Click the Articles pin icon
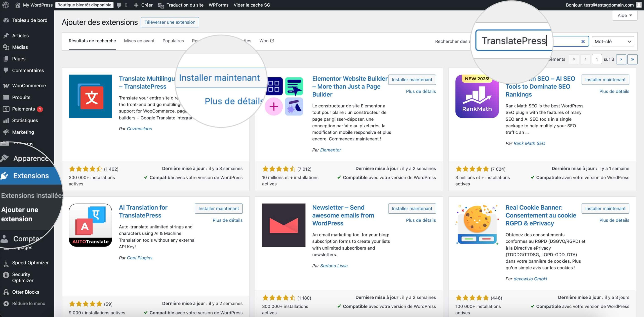This screenshot has width=644, height=317. tap(6, 35)
